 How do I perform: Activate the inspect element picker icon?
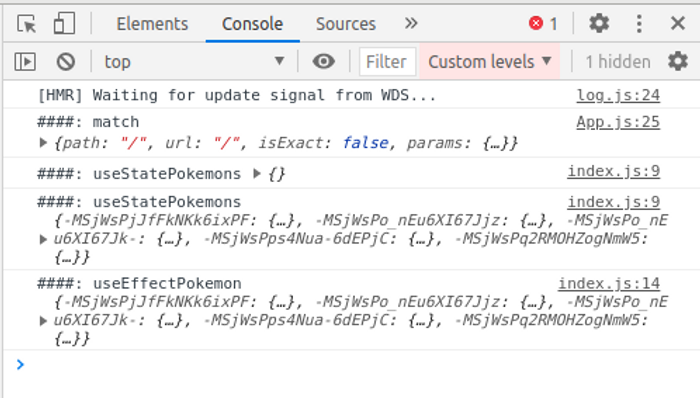26,24
